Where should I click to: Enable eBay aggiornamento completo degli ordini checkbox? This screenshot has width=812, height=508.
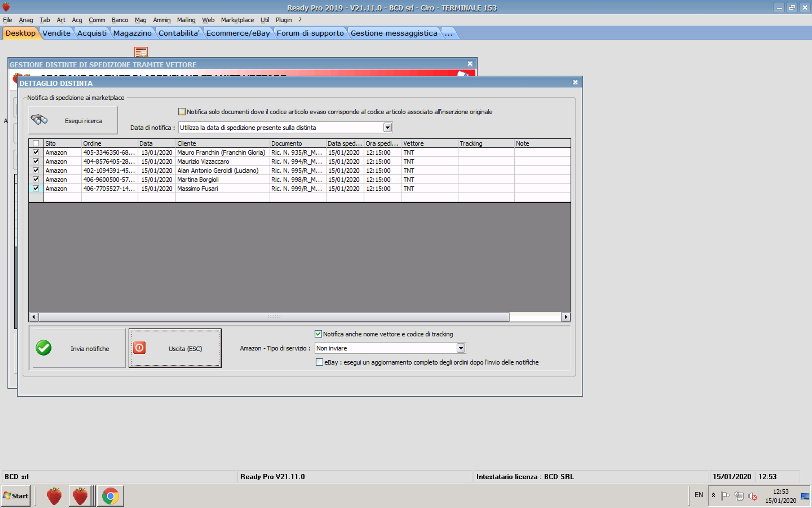319,362
